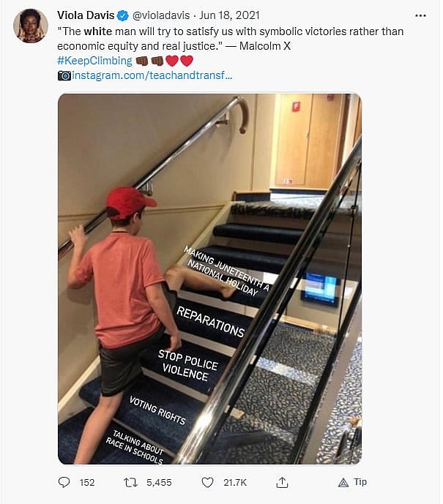Click the share upload arrow icon
The width and height of the screenshot is (443, 504).
click(x=282, y=482)
